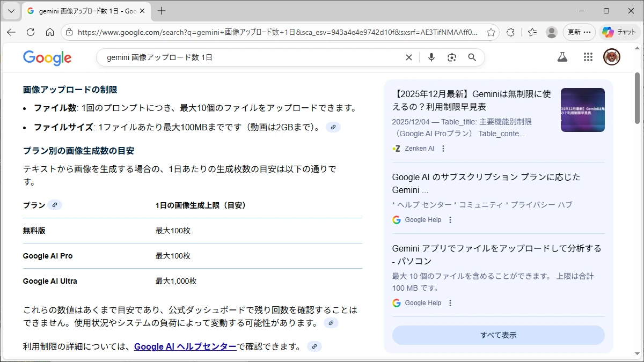Open Google Lens image search icon
The width and height of the screenshot is (644, 362).
(452, 57)
